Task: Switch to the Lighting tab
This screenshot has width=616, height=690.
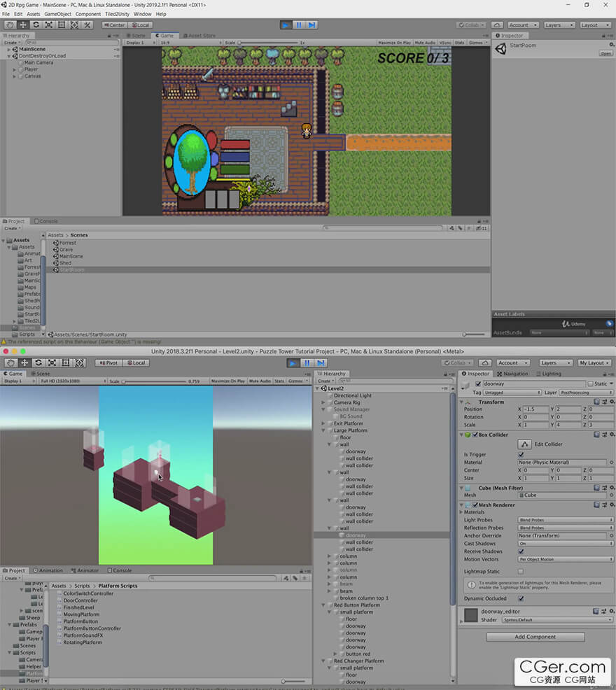Action: point(549,374)
